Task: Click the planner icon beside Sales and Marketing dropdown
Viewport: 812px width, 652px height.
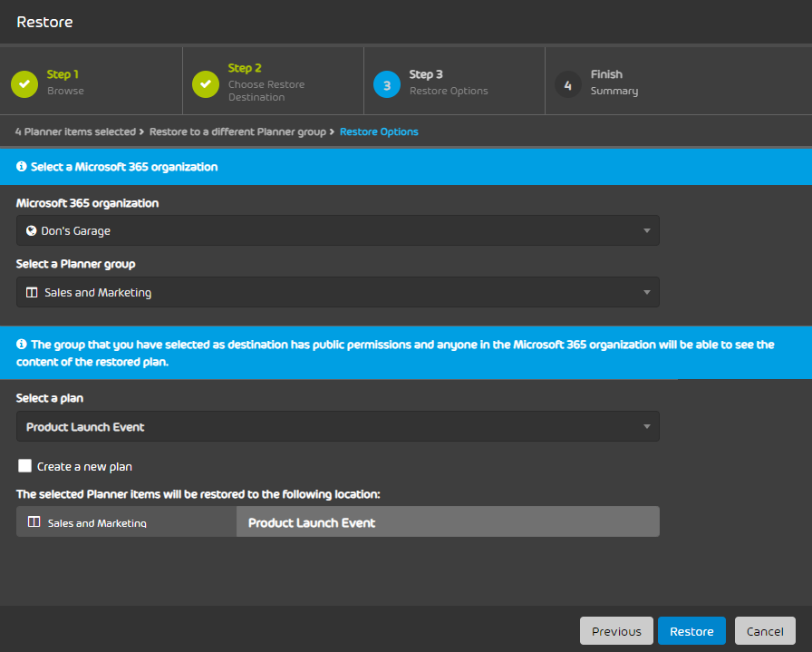Action: 32,292
